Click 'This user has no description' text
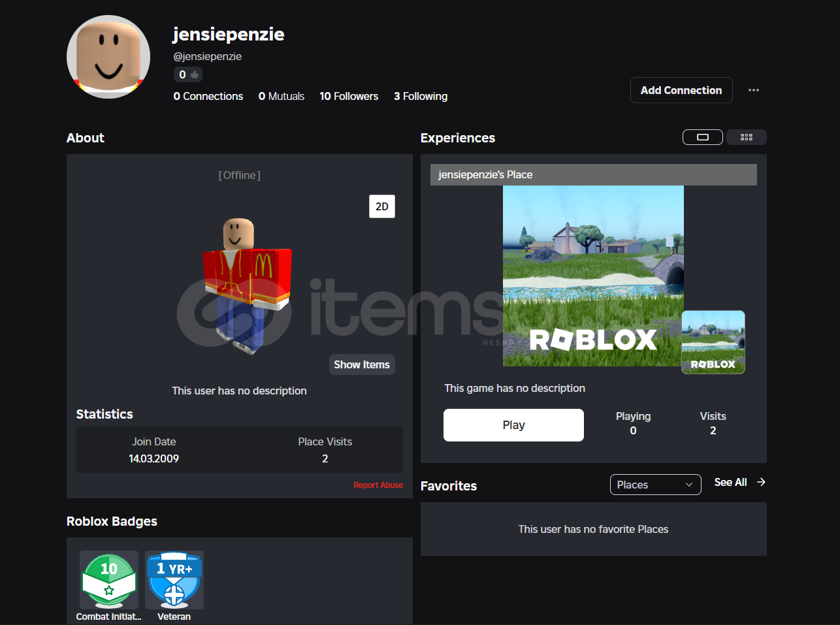Viewport: 840px width, 625px height. coord(239,391)
